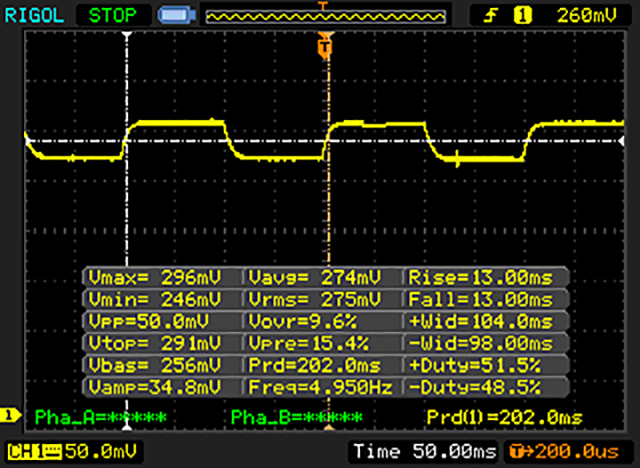Click the 50.0mV vertical scale value

pyautogui.click(x=101, y=451)
